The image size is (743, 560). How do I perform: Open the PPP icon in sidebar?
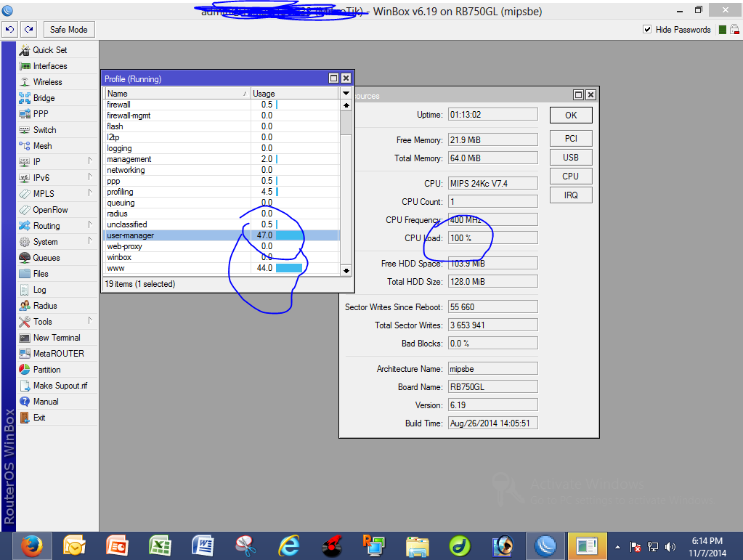tap(25, 114)
